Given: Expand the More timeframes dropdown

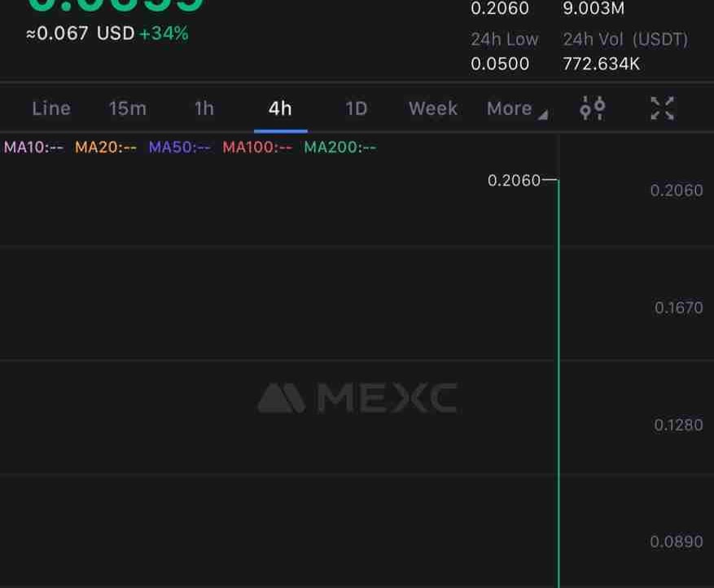Looking at the screenshot, I should tap(517, 109).
